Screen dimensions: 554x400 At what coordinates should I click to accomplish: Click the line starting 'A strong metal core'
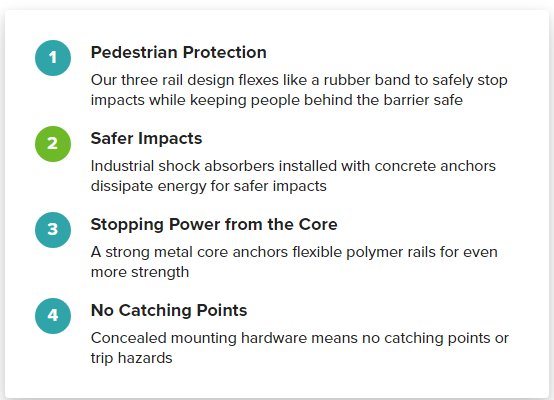click(294, 252)
